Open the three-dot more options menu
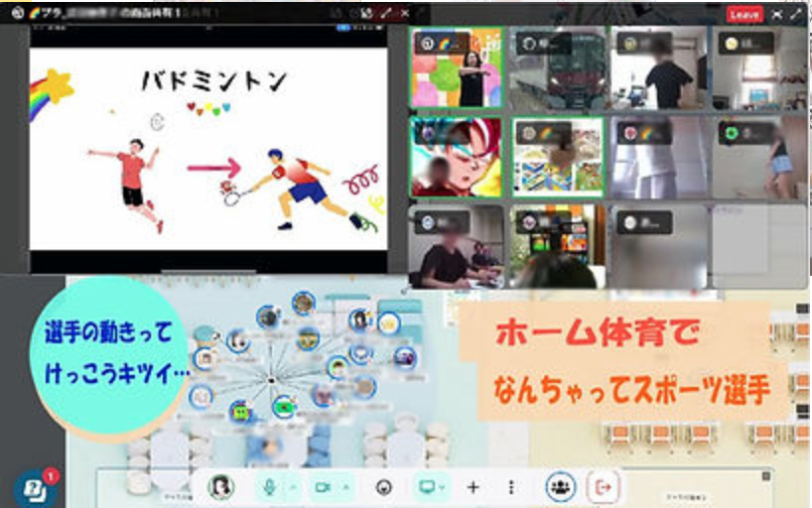812x508 pixels. click(x=511, y=487)
